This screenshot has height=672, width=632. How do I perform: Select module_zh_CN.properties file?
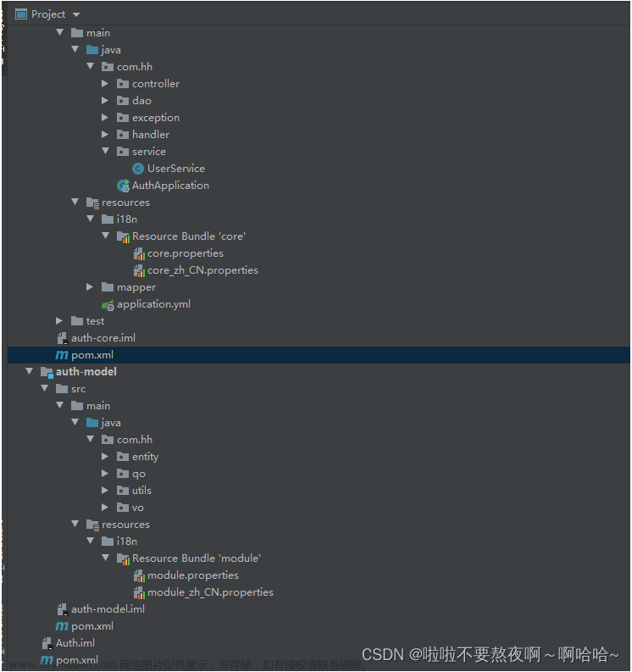point(210,592)
